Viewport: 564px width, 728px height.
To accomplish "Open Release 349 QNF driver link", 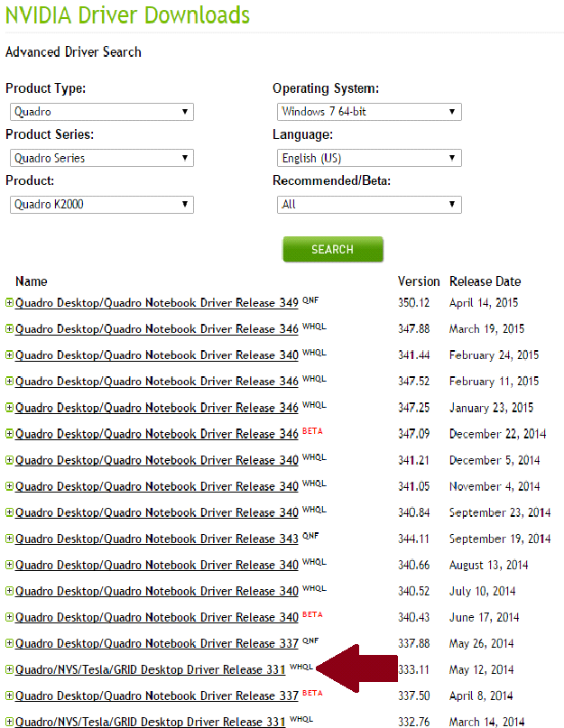I will pyautogui.click(x=157, y=303).
